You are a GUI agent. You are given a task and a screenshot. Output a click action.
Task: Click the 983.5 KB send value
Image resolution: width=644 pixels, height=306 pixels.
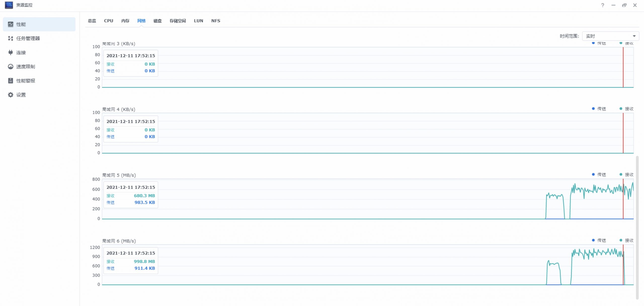tap(145, 202)
